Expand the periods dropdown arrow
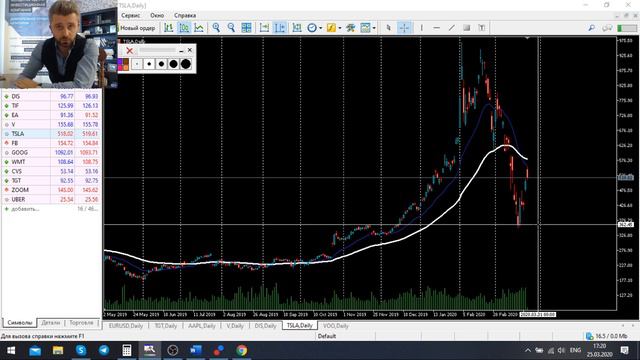The width and height of the screenshot is (640, 360). (320, 28)
